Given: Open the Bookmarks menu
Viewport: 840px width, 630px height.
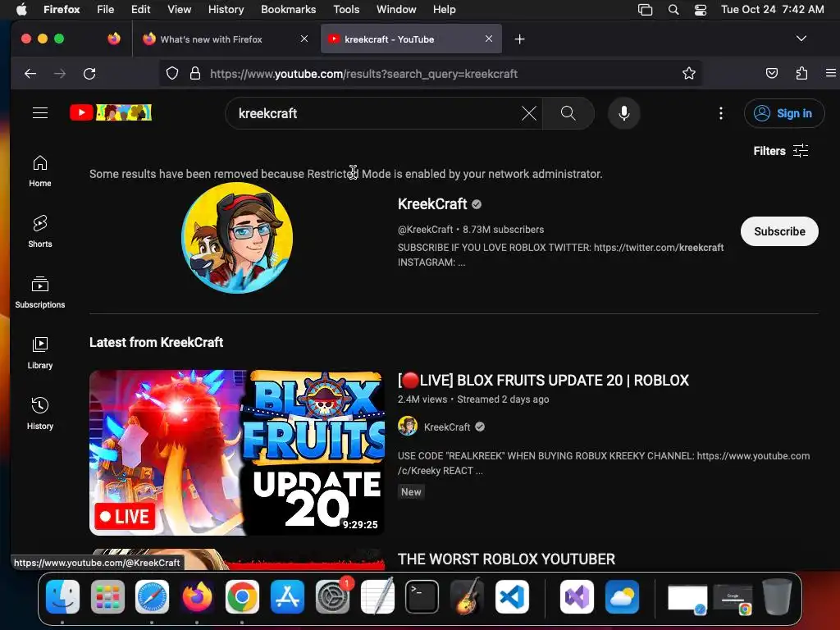Looking at the screenshot, I should click(x=288, y=9).
